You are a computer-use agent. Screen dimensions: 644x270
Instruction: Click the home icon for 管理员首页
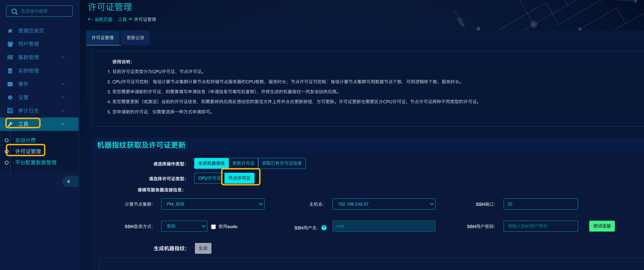[10, 31]
